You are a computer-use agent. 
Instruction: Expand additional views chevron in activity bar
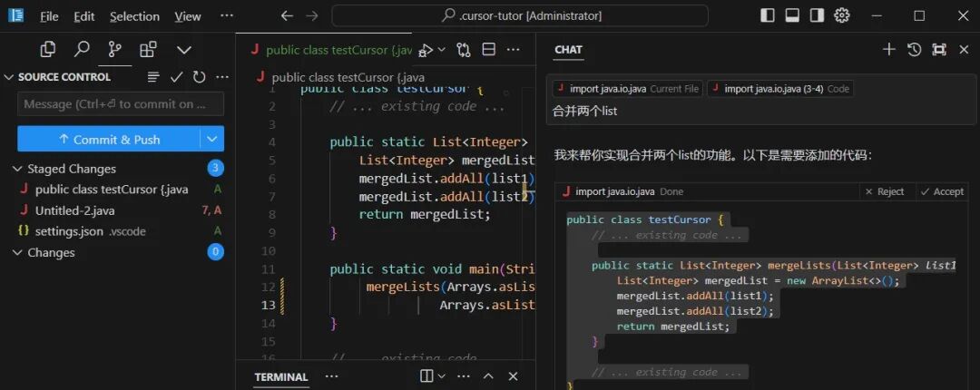click(183, 50)
